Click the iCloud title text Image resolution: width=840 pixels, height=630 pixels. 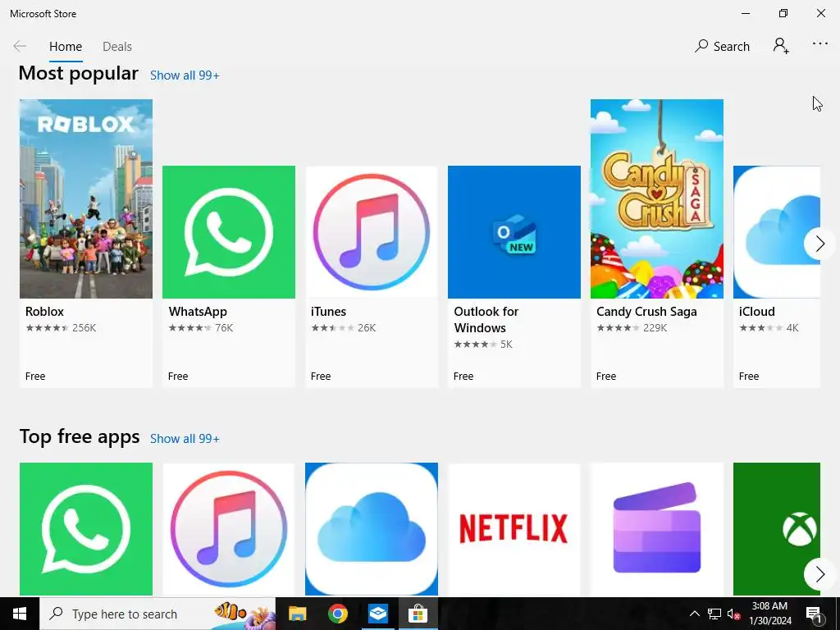point(757,311)
